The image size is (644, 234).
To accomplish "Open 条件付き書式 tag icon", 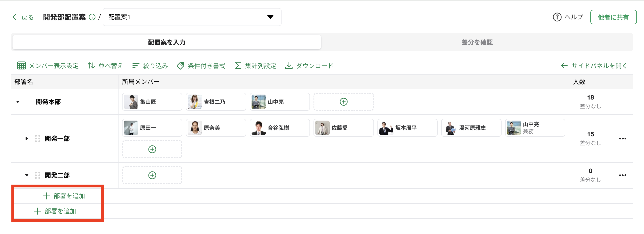I will coord(180,66).
